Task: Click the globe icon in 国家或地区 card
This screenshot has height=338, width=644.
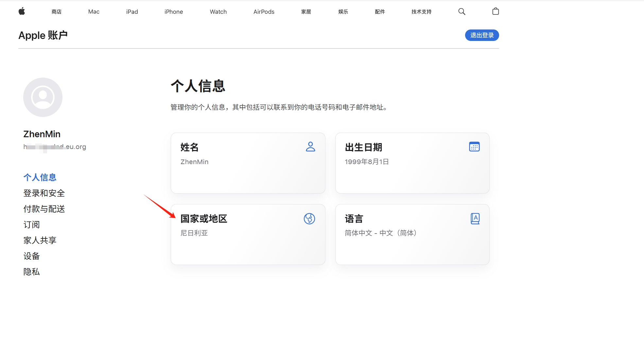Action: pos(309,218)
